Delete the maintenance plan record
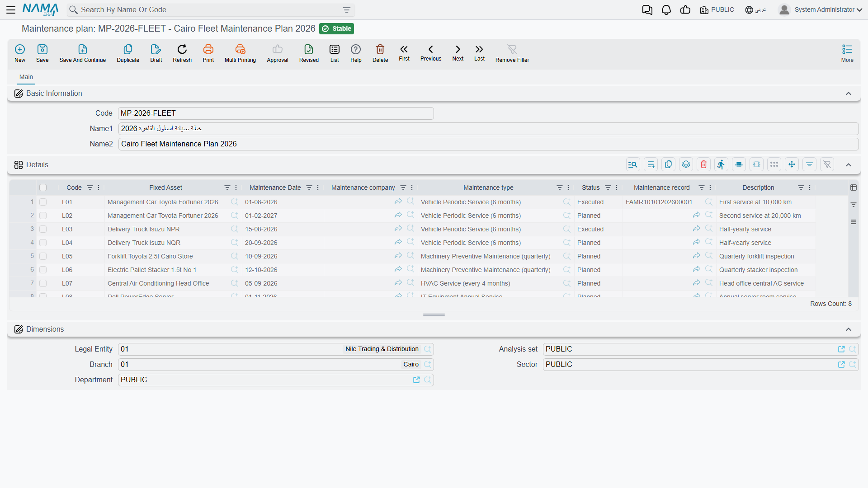The height and width of the screenshot is (488, 868). click(x=380, y=53)
